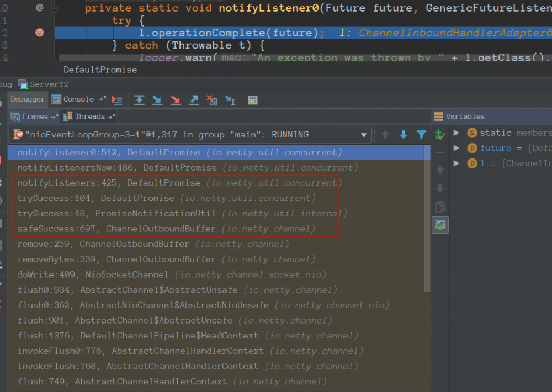The image size is (552, 392).
Task: Select frame notifyListener0:512, DefaultPromise
Action: [x=216, y=152]
